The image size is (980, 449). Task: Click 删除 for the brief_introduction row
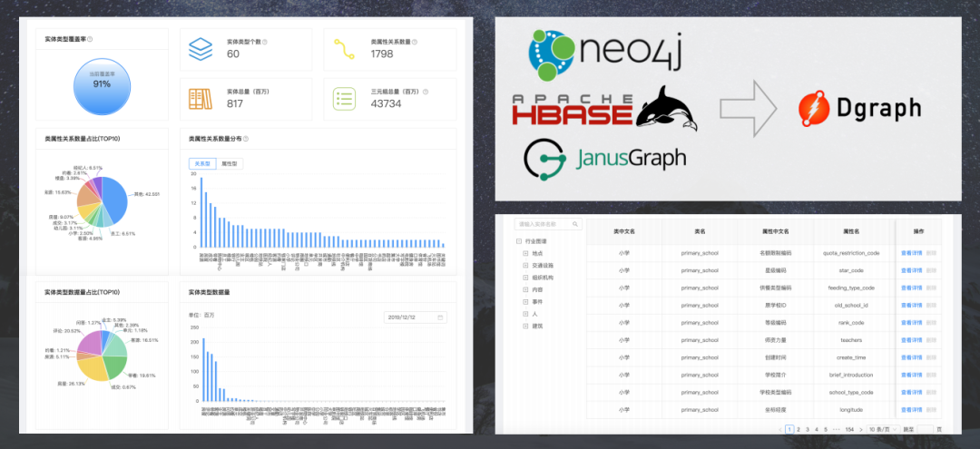point(931,376)
